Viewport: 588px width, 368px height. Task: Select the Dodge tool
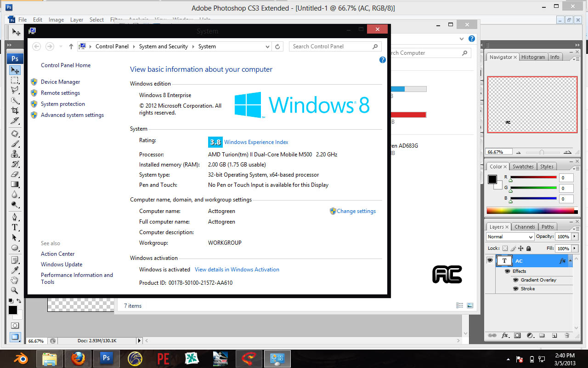click(x=15, y=205)
